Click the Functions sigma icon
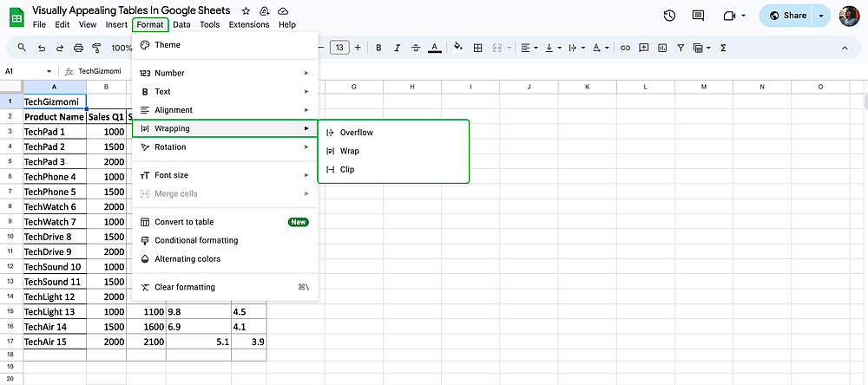The height and width of the screenshot is (385, 868). pyautogui.click(x=723, y=49)
